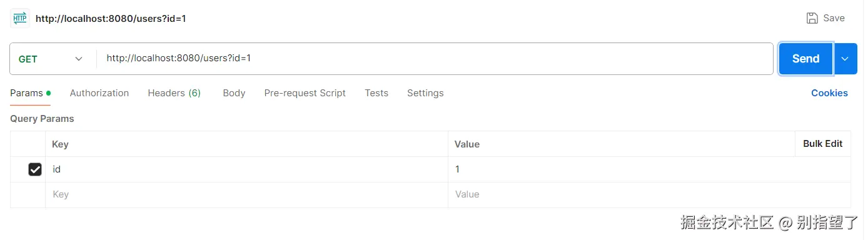Switch to the Body tab
868x240 pixels.
234,93
